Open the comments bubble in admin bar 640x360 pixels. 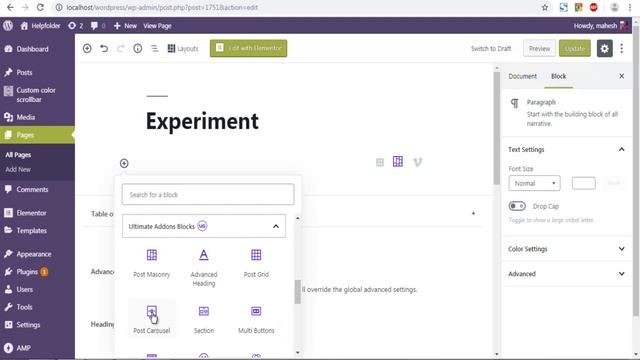[98, 26]
